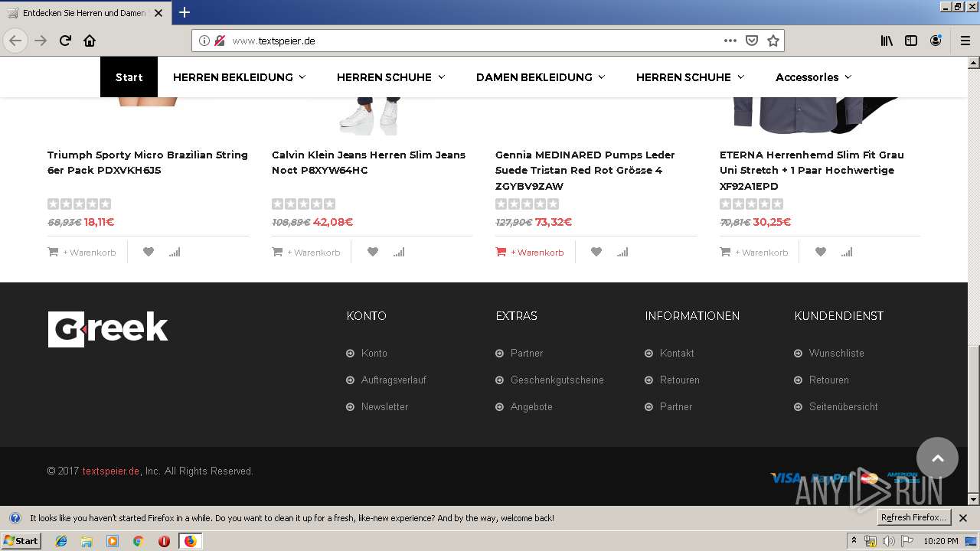Open volume control in system tray
980x551 pixels.
[888, 541]
